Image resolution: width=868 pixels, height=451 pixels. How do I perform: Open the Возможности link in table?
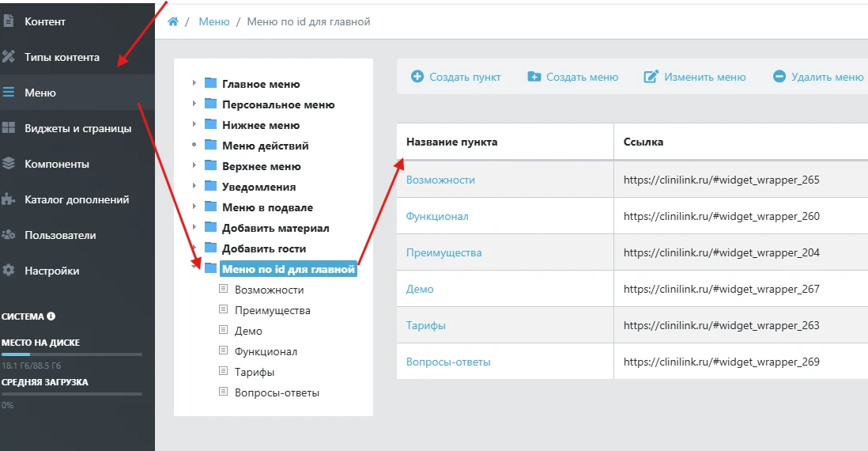point(440,180)
